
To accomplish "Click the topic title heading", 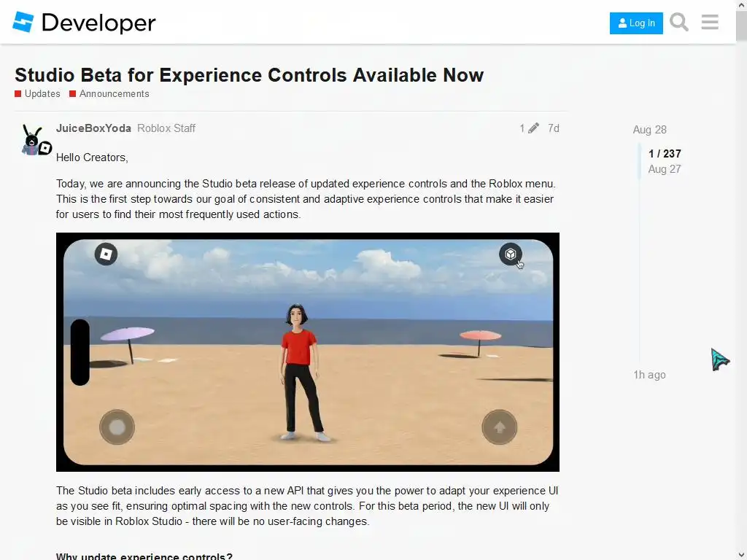I will [x=249, y=75].
